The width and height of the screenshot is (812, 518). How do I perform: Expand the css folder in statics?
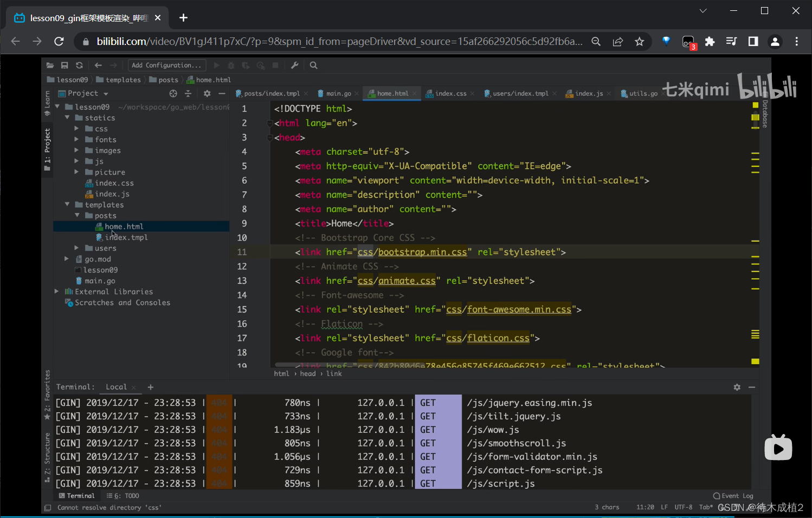(76, 129)
